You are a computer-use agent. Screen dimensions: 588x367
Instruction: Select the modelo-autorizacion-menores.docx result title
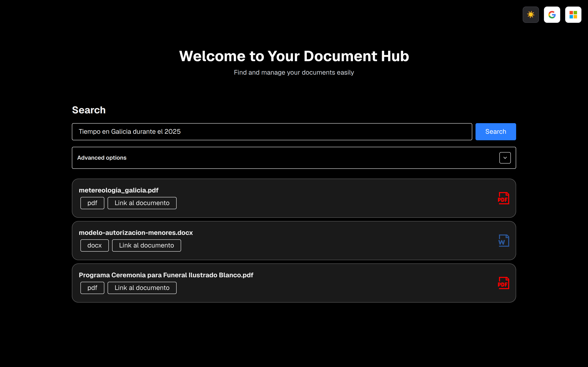click(x=136, y=233)
